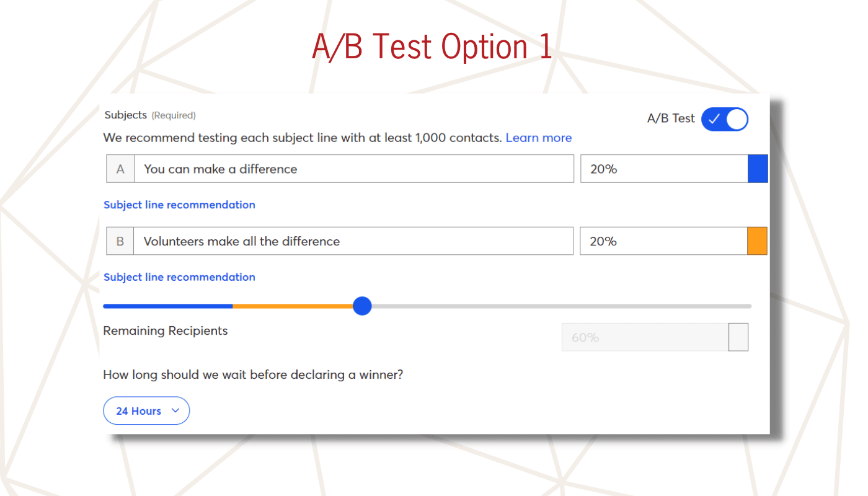The image size is (868, 496).
Task: Click the B variant label box
Action: [x=120, y=241]
